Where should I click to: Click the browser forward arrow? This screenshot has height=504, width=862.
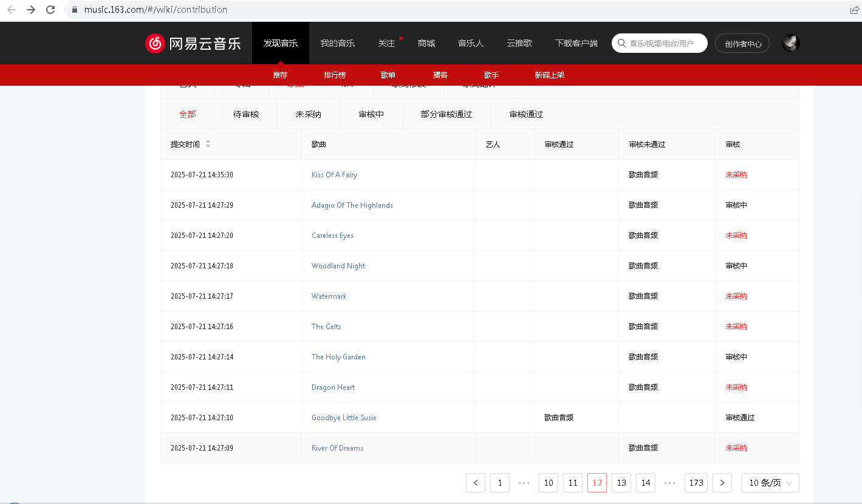click(31, 10)
